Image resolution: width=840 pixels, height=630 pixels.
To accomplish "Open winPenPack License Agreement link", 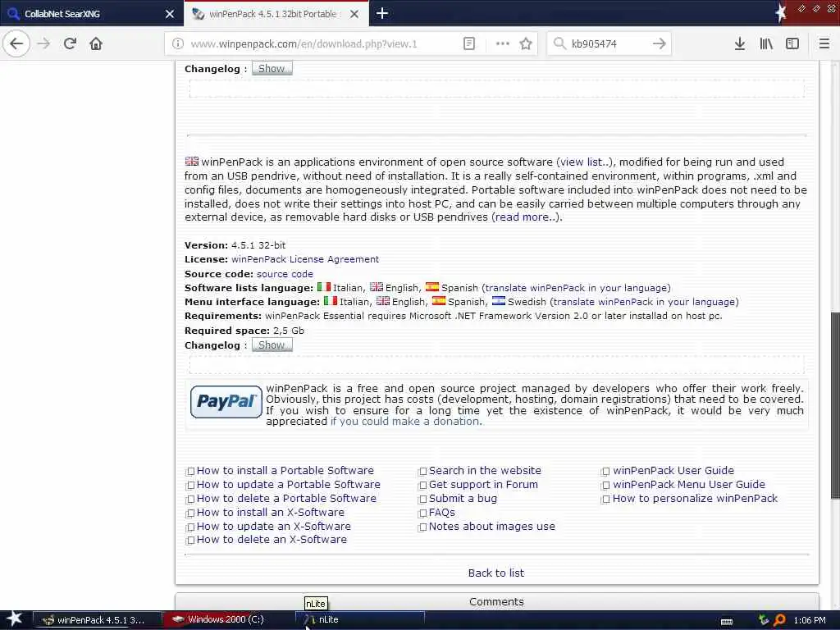I will click(305, 259).
